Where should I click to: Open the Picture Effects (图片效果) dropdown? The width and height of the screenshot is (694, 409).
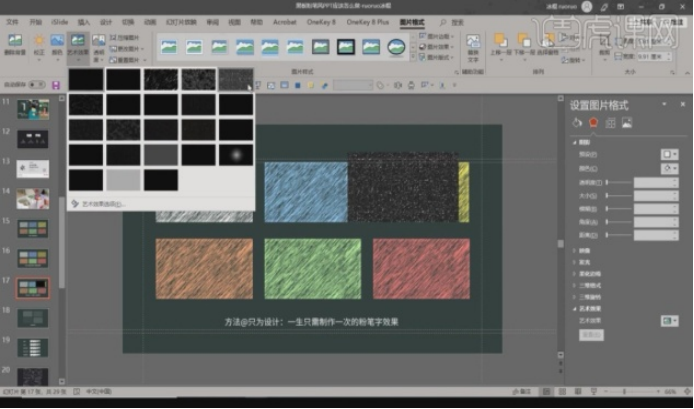[x=436, y=47]
